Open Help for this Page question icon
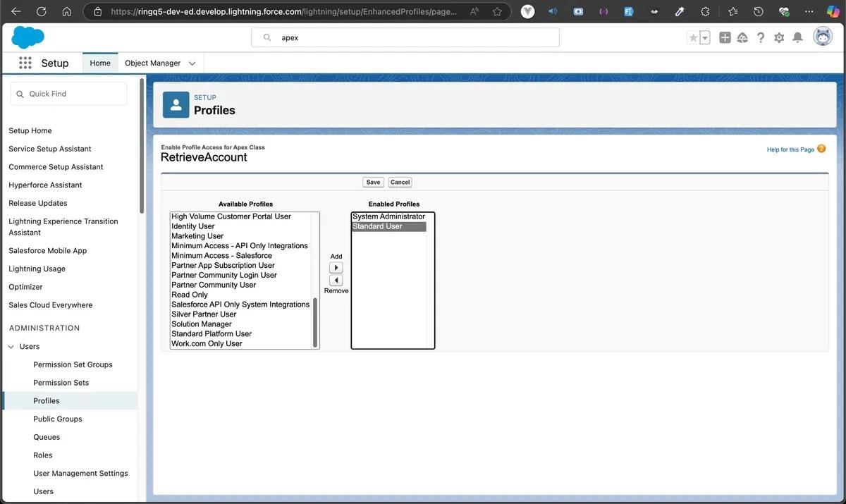The width and height of the screenshot is (846, 504). coord(821,149)
